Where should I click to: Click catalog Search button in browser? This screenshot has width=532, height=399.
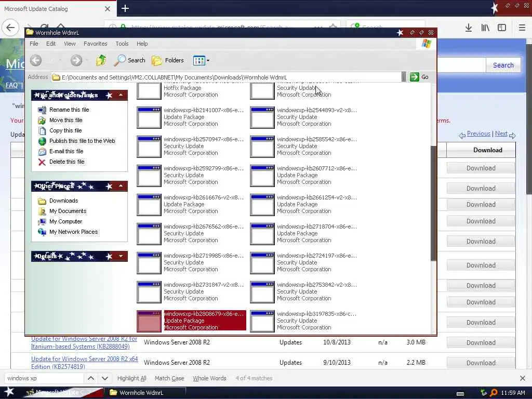[x=503, y=65]
